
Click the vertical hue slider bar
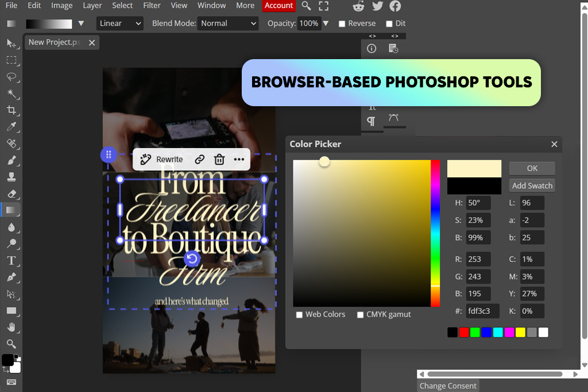pos(435,234)
